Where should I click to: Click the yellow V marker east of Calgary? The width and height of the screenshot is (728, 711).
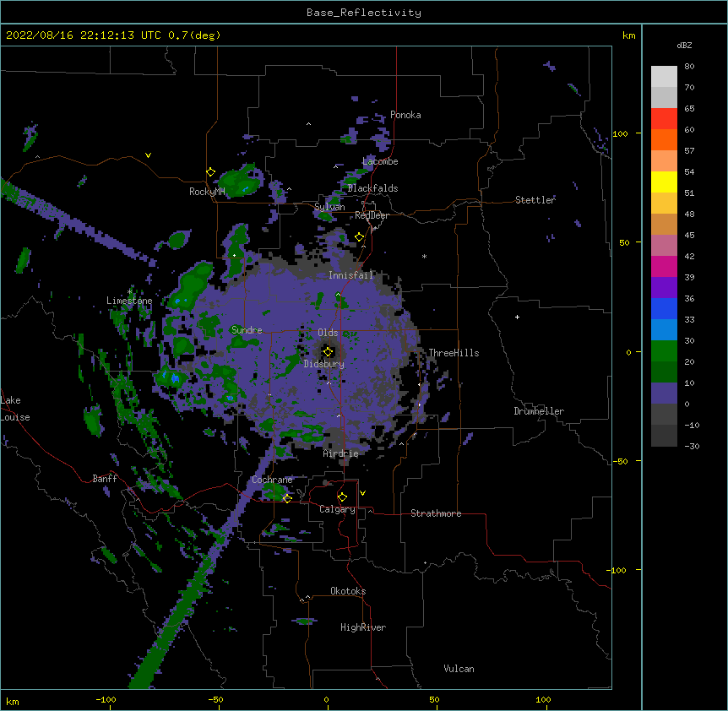click(x=362, y=493)
